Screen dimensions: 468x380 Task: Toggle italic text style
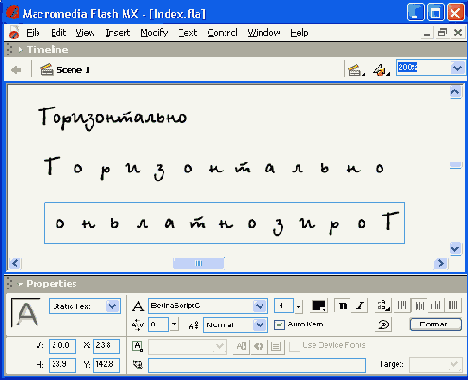[x=360, y=306]
